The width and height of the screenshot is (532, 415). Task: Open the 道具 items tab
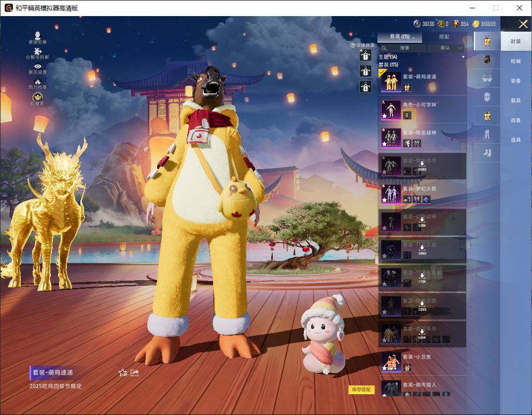coord(516,140)
